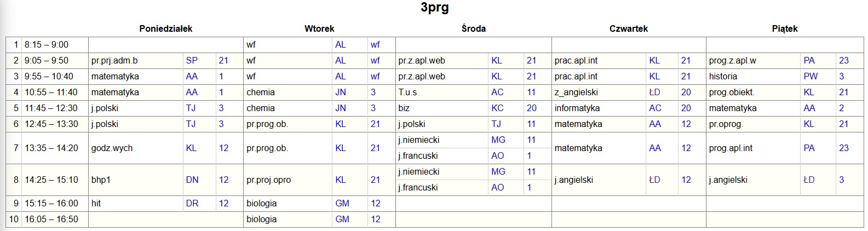Click teacher MG for j.niemiecki at 13:35
The width and height of the screenshot is (868, 231).
[498, 140]
